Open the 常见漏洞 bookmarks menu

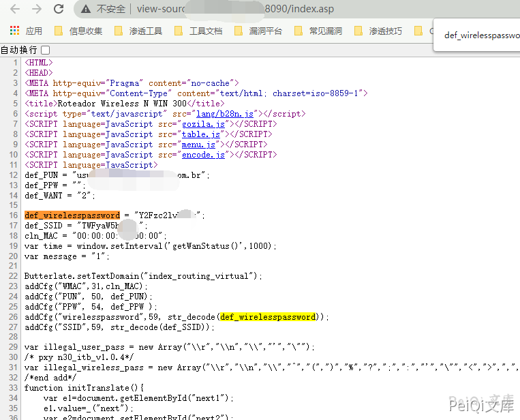319,31
